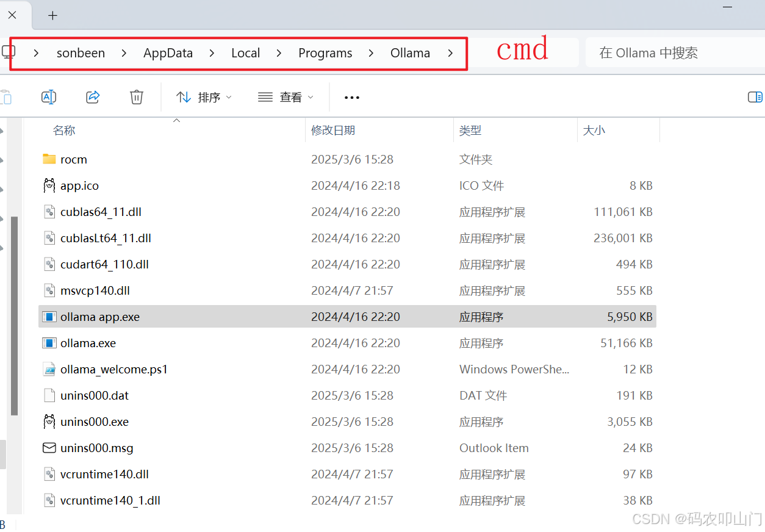The width and height of the screenshot is (765, 532).
Task: Select the file name unins000.msg
Action: point(96,448)
